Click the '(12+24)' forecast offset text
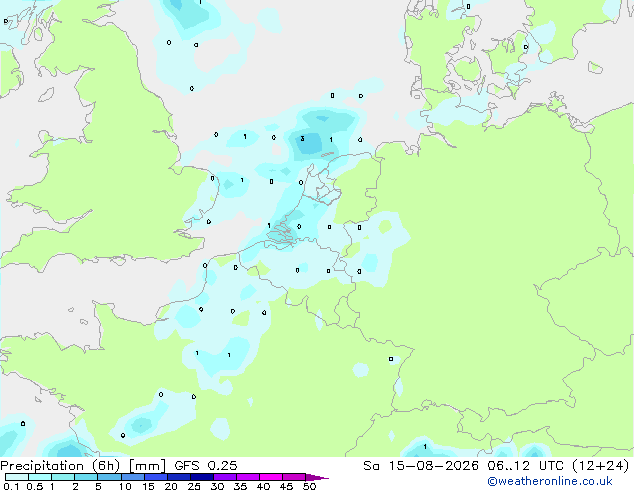Screen dimensions: 634x490 pos(601,466)
